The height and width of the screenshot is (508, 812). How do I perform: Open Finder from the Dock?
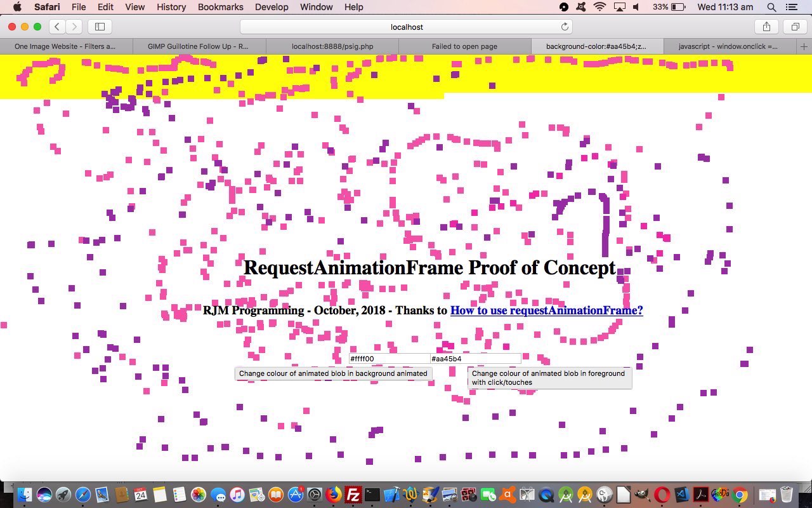[25, 494]
